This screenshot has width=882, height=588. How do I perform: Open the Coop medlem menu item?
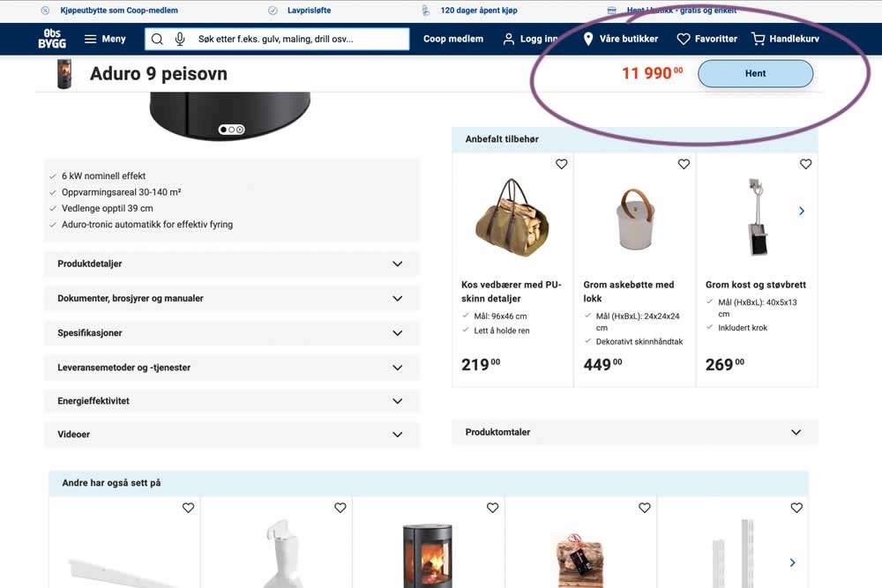click(452, 39)
